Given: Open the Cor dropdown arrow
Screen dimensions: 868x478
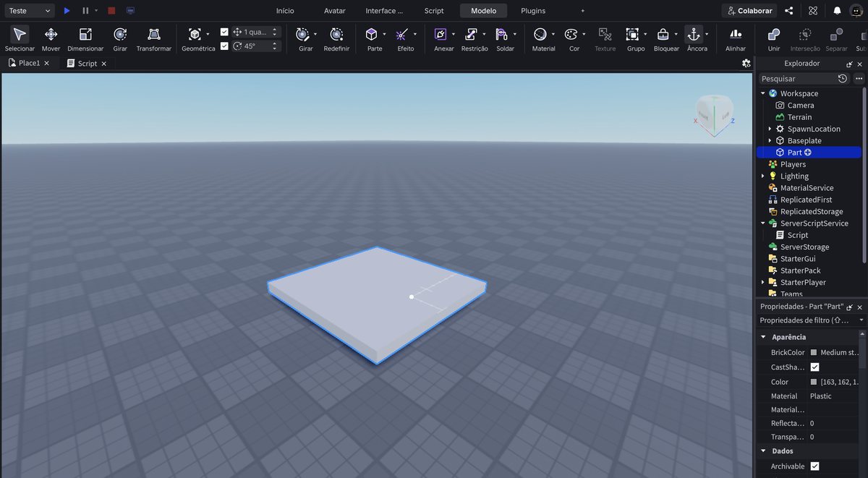Looking at the screenshot, I should coord(584,34).
